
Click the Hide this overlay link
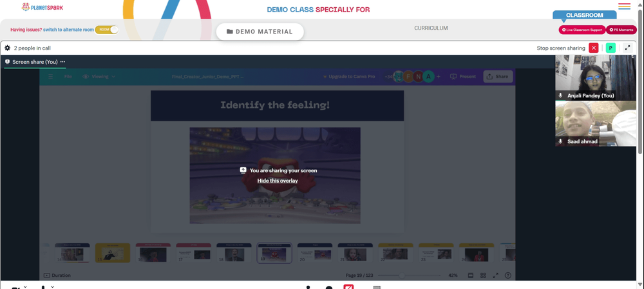pyautogui.click(x=278, y=181)
